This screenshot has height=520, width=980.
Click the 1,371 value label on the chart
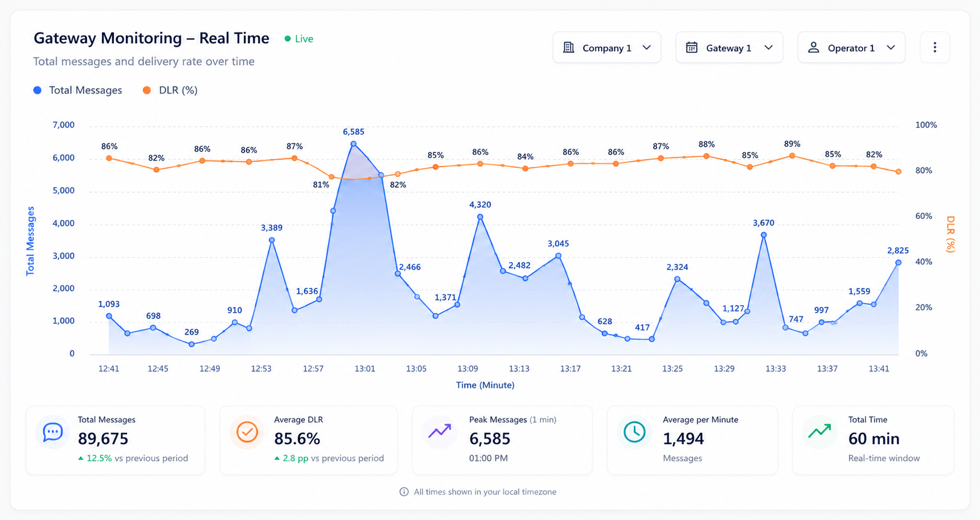tap(445, 297)
